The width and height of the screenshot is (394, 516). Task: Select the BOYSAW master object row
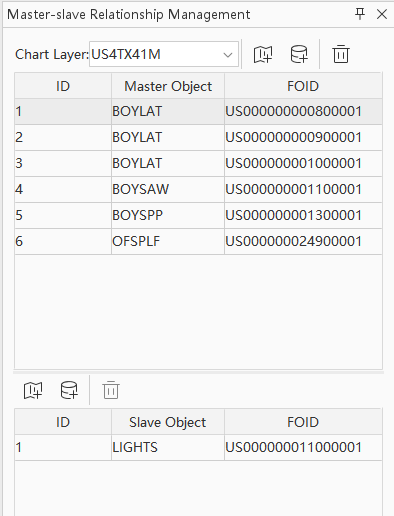pyautogui.click(x=198, y=189)
